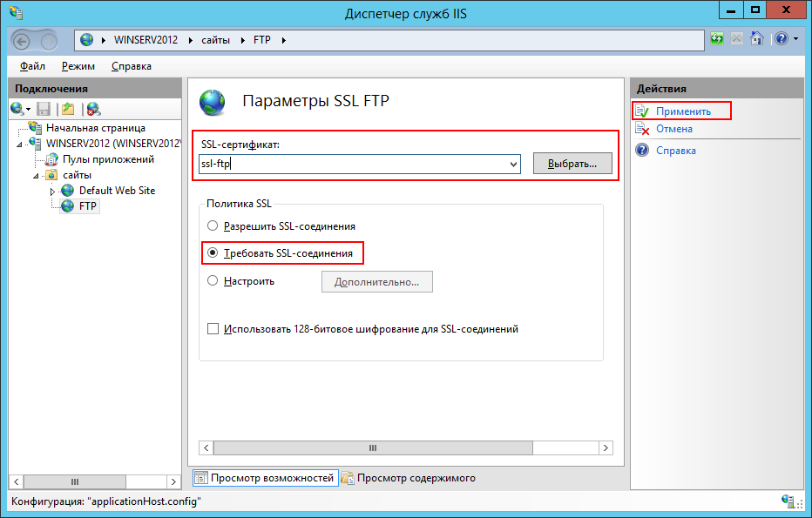Click the 'Выбрать...' button
The height and width of the screenshot is (518, 812).
pos(572,164)
